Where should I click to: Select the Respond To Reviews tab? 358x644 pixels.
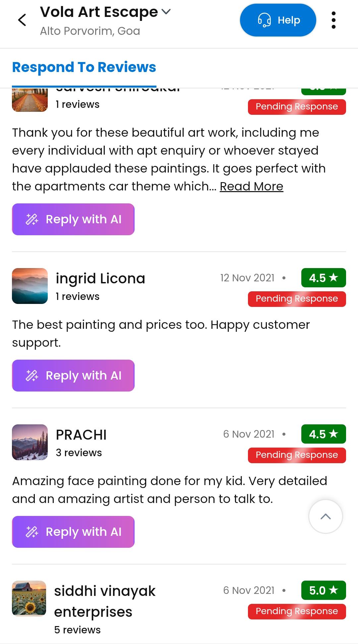click(84, 67)
